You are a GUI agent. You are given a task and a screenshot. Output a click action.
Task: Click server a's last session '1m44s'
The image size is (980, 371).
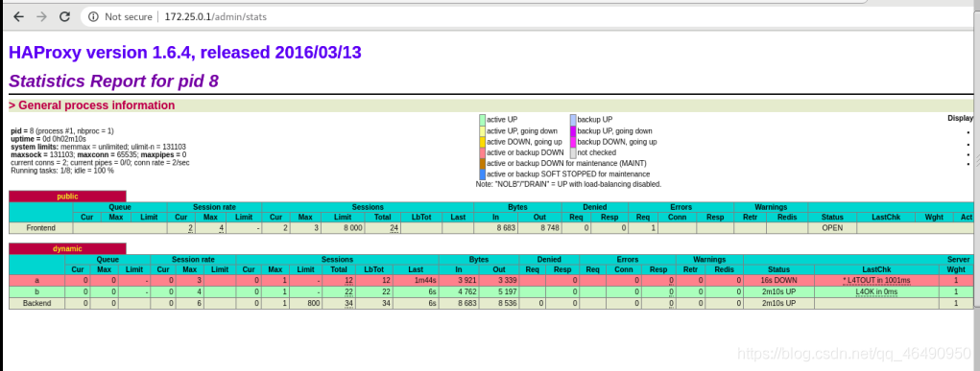pos(425,281)
